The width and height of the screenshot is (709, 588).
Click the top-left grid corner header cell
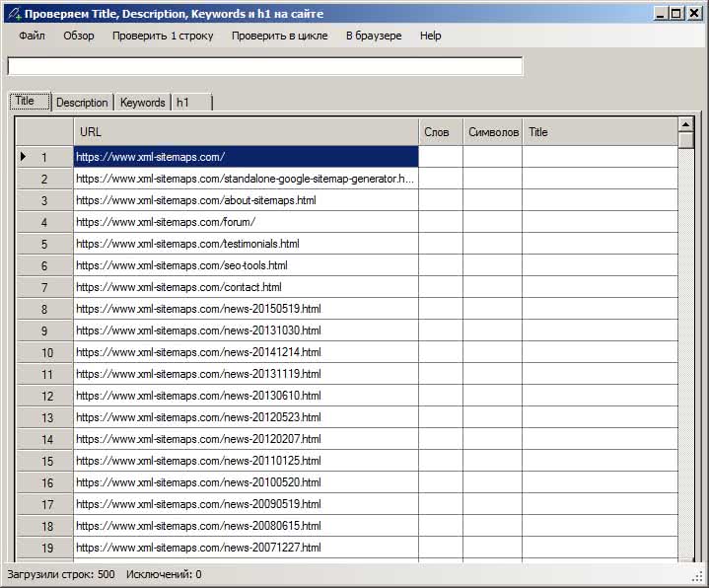[44, 132]
